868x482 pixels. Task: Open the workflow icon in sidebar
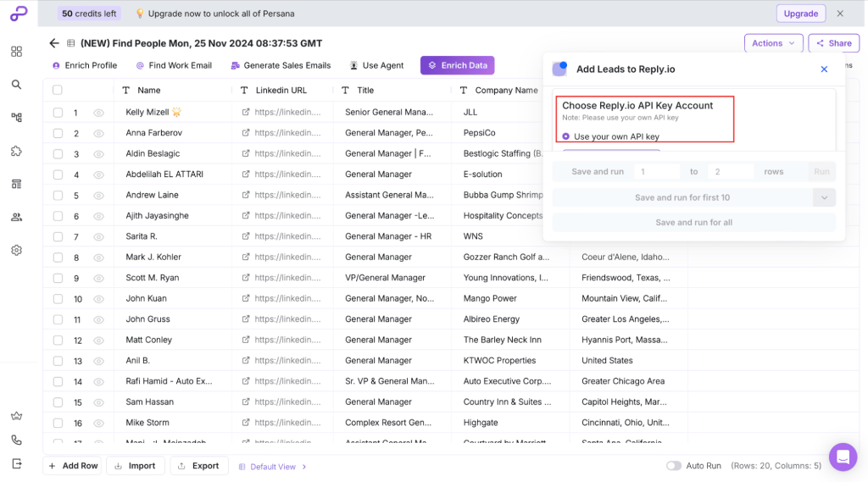click(x=17, y=117)
